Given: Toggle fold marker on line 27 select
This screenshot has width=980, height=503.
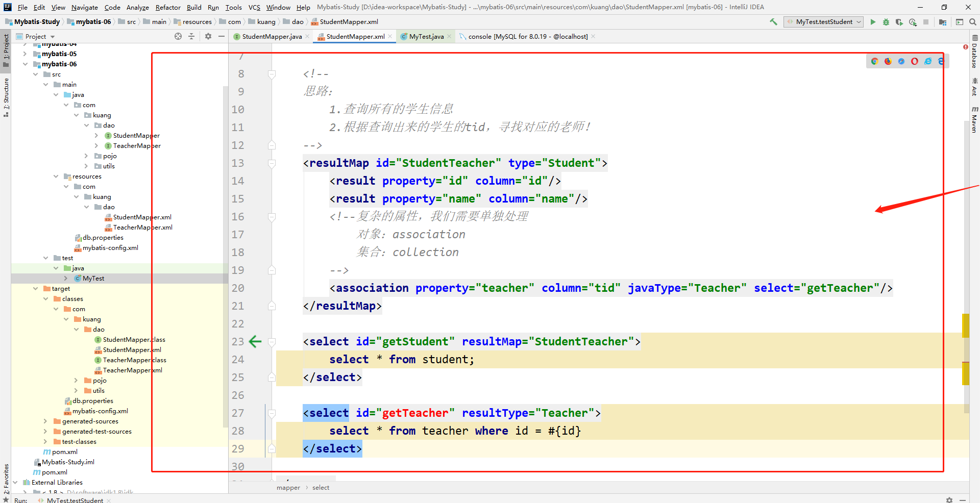Looking at the screenshot, I should click(x=272, y=414).
